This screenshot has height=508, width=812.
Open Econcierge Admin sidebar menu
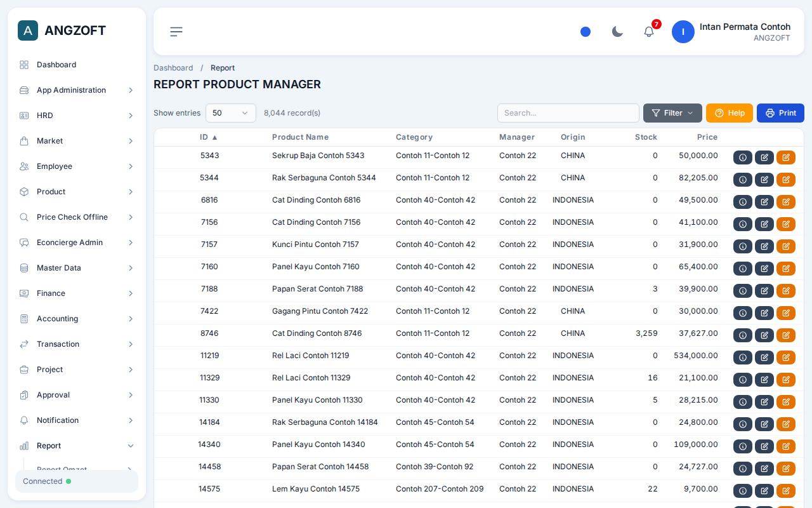[77, 243]
